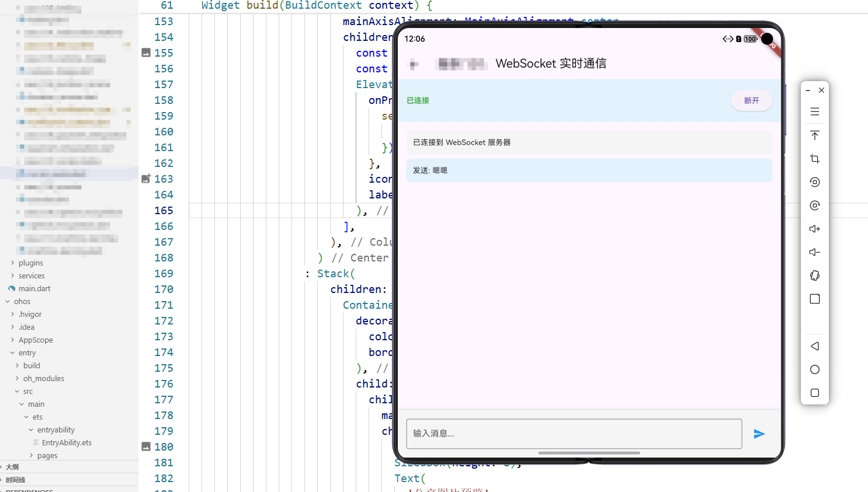868x492 pixels.
Task: Collapse the ets folder
Action: click(x=37, y=417)
